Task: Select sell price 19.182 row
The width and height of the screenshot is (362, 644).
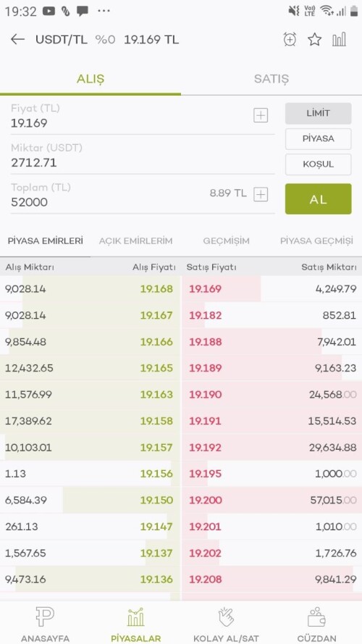Action: pos(271,315)
